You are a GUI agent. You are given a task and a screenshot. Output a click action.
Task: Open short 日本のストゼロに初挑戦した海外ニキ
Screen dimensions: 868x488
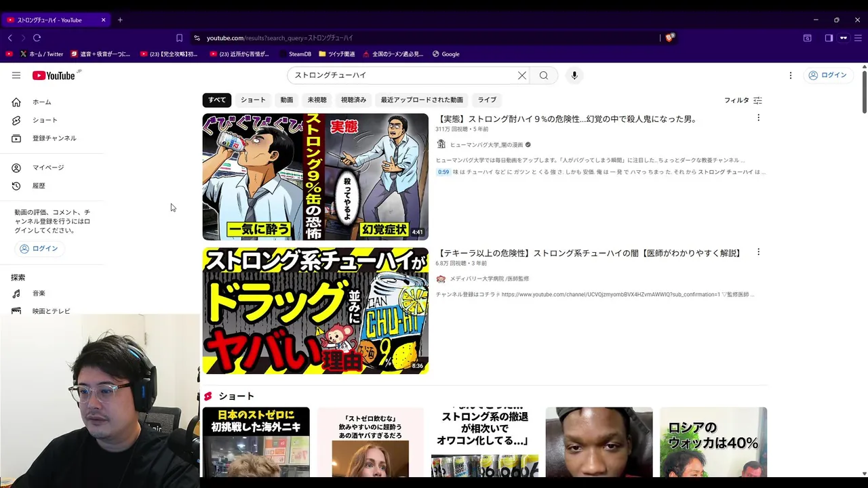[256, 442]
